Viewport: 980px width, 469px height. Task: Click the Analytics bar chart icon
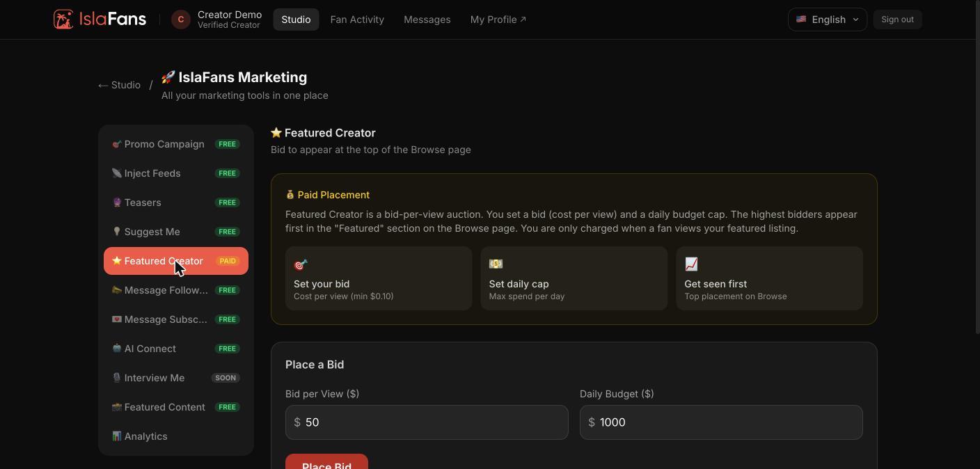pos(116,436)
